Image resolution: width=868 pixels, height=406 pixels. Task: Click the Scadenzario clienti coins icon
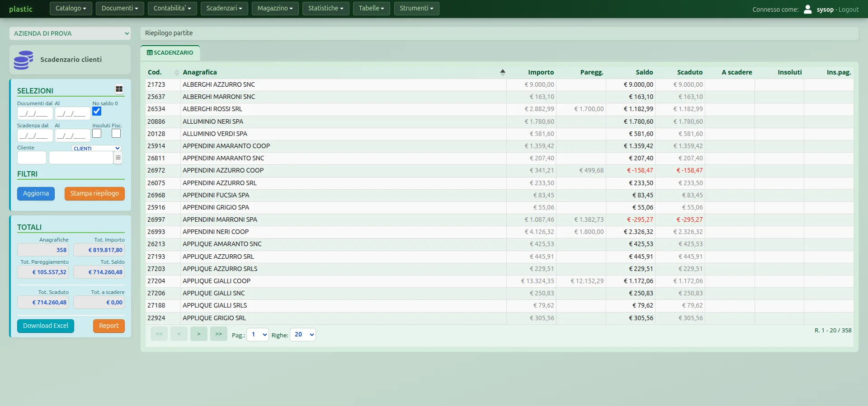(x=24, y=60)
